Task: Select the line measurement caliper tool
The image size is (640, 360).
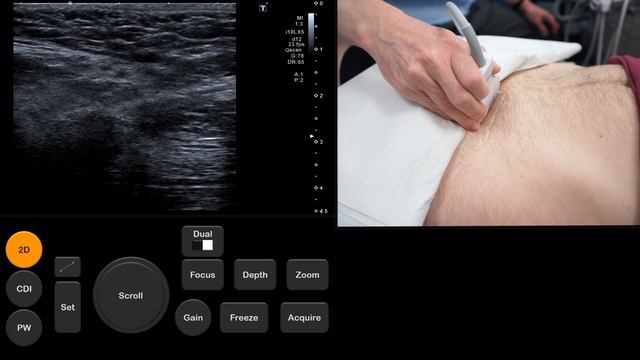Action: tap(67, 267)
